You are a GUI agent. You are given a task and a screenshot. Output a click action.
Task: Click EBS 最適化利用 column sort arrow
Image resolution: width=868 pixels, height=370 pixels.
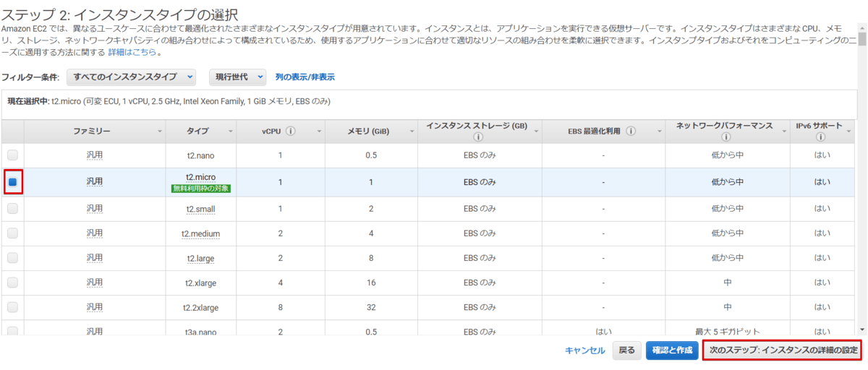(x=659, y=132)
